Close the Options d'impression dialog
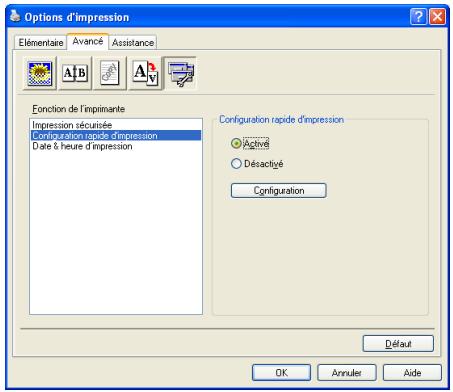Image resolution: width=453 pixels, height=392 pixels. click(x=437, y=16)
